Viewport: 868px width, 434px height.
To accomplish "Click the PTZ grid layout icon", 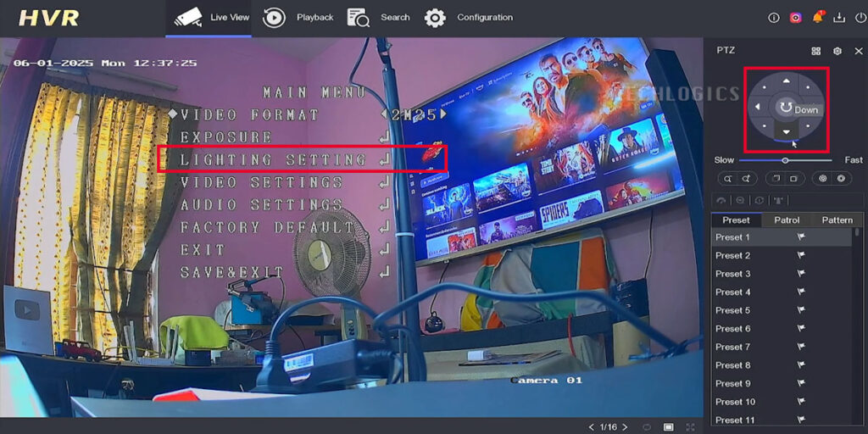I will coord(815,51).
